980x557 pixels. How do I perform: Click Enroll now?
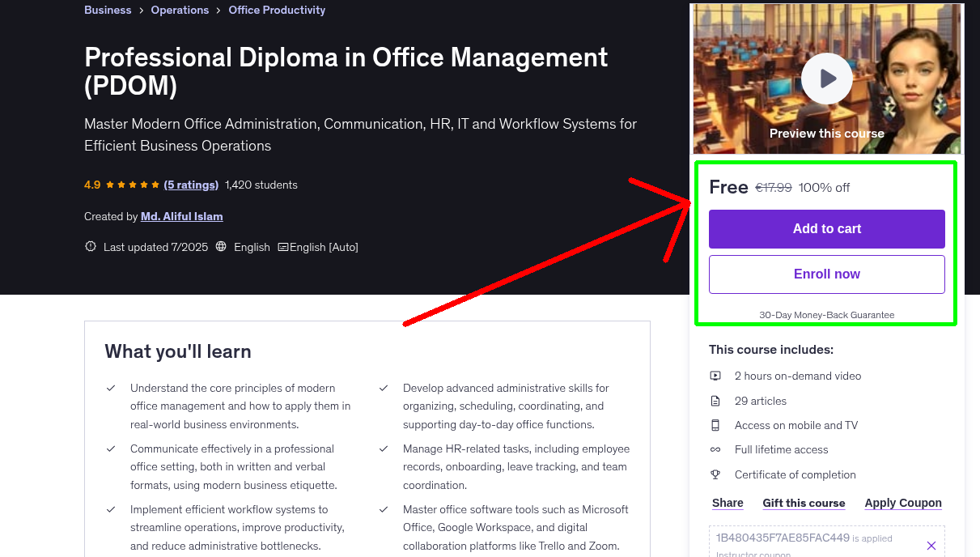tap(826, 274)
